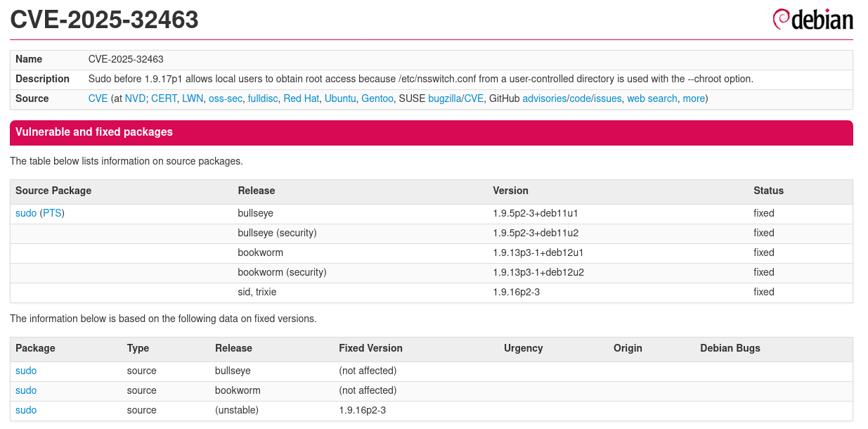Viewport: 868px width, 429px height.
Task: Open the Gentoo link
Action: [x=377, y=98]
